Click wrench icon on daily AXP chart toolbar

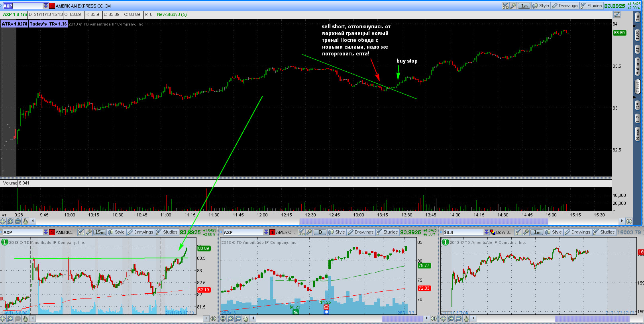[x=309, y=232]
